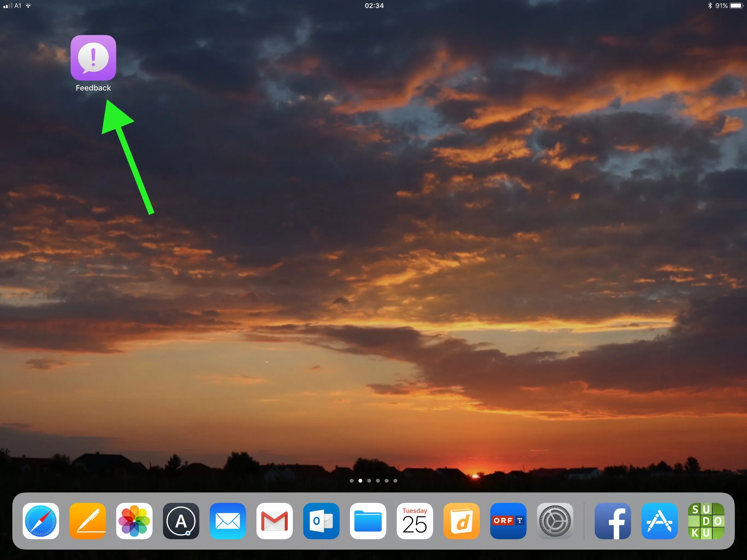Open the Sudoku game
This screenshot has height=560, width=747.
point(706,521)
